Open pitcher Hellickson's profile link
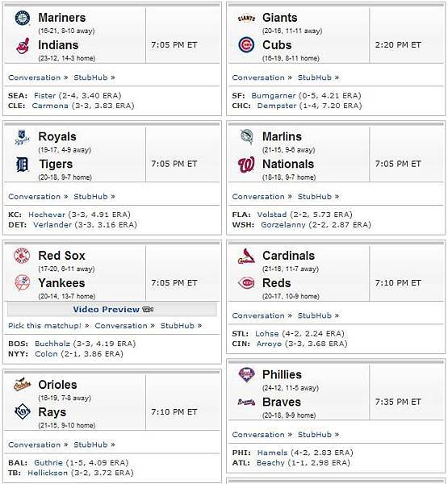448x484 pixels. (x=48, y=473)
